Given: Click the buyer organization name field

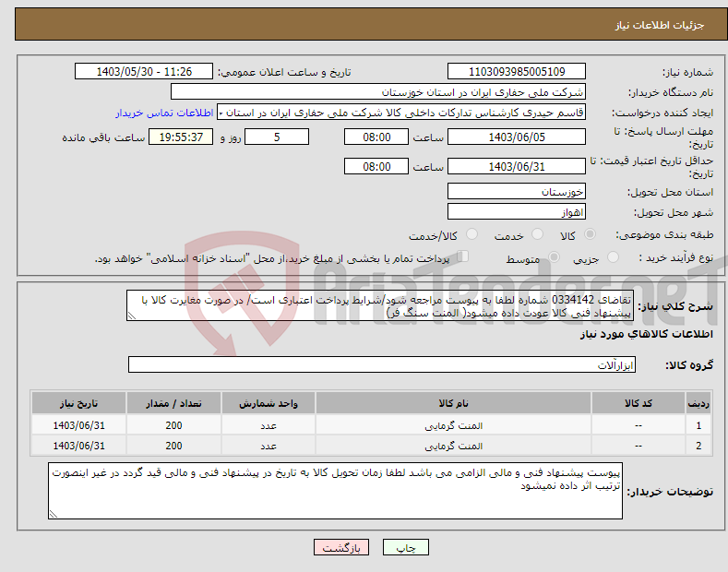Looking at the screenshot, I should click(x=378, y=92).
